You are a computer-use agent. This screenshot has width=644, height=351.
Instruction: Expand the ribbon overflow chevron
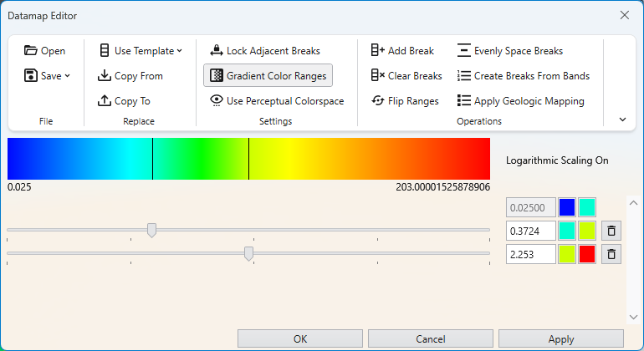tap(622, 120)
